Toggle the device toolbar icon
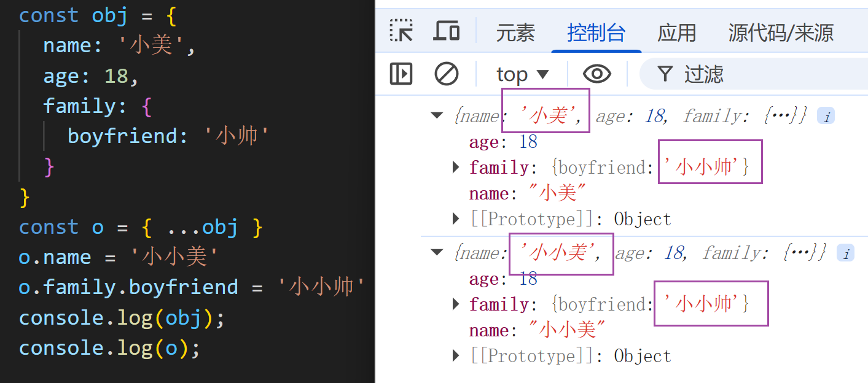Image resolution: width=868 pixels, height=383 pixels. 447,31
